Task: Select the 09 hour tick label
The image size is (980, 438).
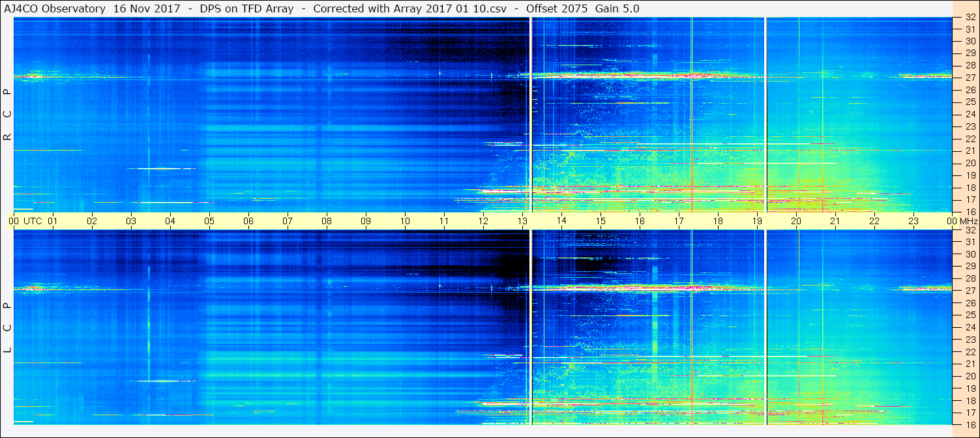Action: click(x=366, y=221)
